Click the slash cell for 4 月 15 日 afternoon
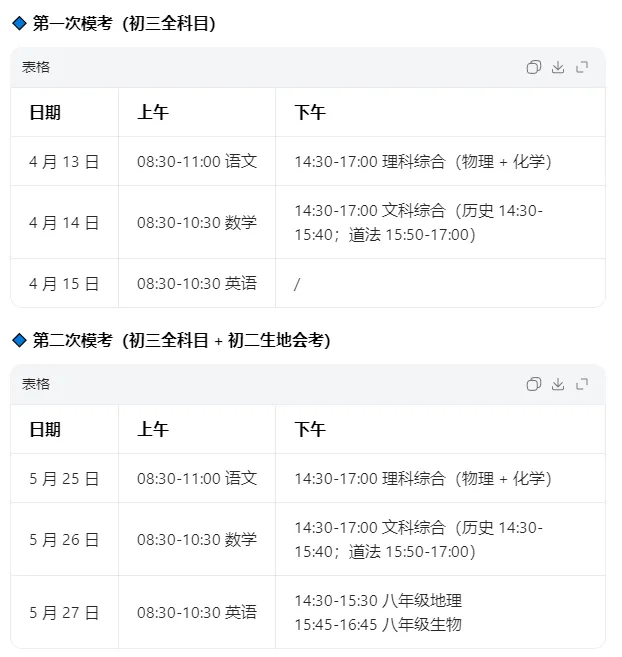The width and height of the screenshot is (622, 657). [440, 284]
